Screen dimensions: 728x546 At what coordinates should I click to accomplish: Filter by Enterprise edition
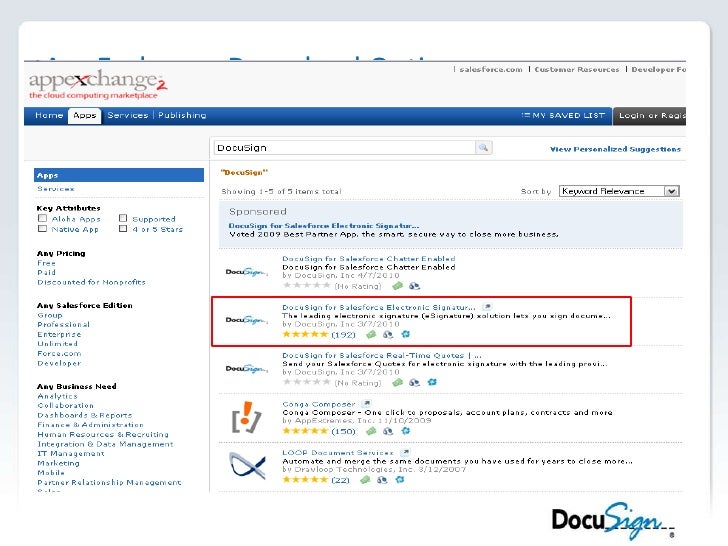click(x=59, y=334)
